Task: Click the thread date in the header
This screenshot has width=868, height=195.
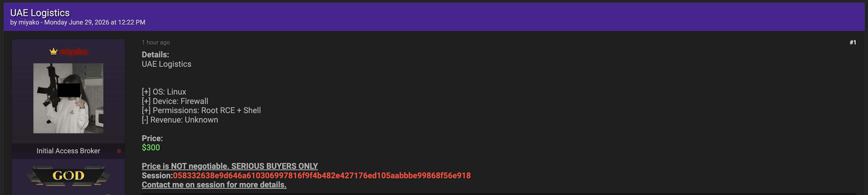Action: tap(95, 22)
